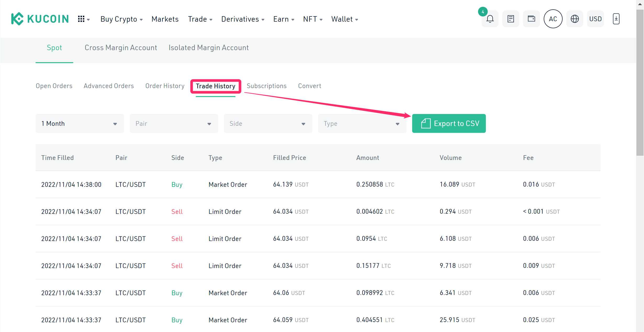644x332 pixels.
Task: Open the Pair filter dropdown
Action: [174, 123]
